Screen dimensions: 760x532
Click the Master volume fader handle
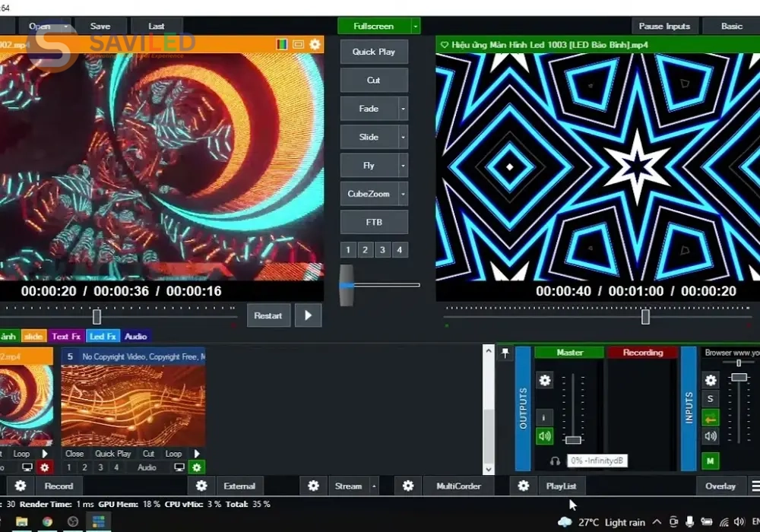(573, 440)
